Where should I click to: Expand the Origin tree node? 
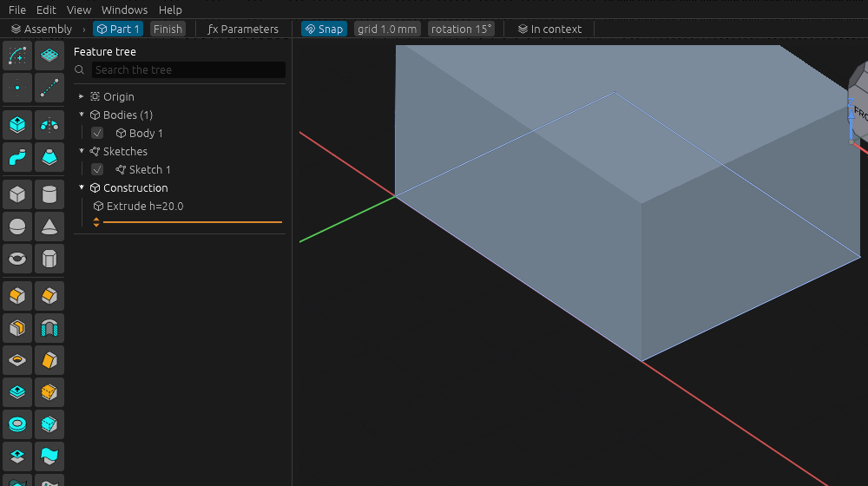(x=82, y=96)
